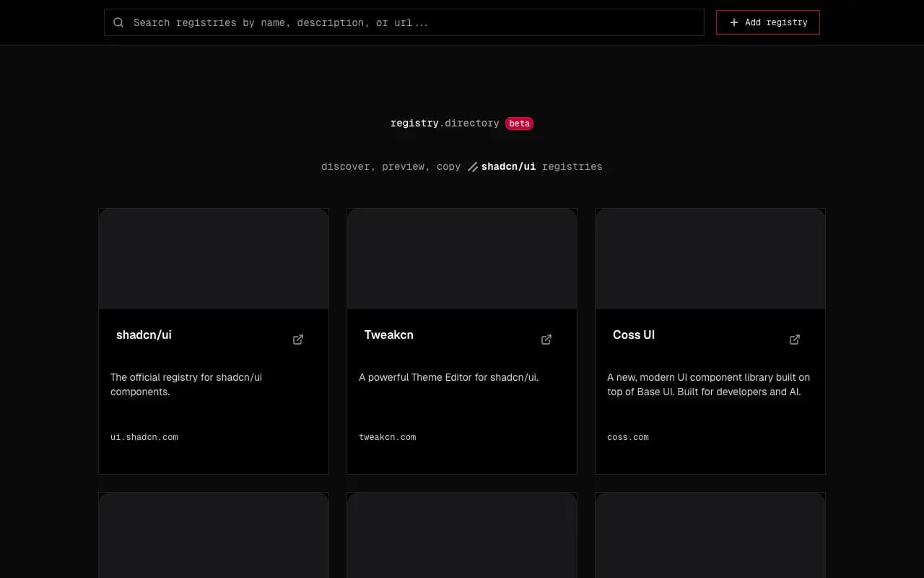Visit the coss.com link

pos(628,436)
